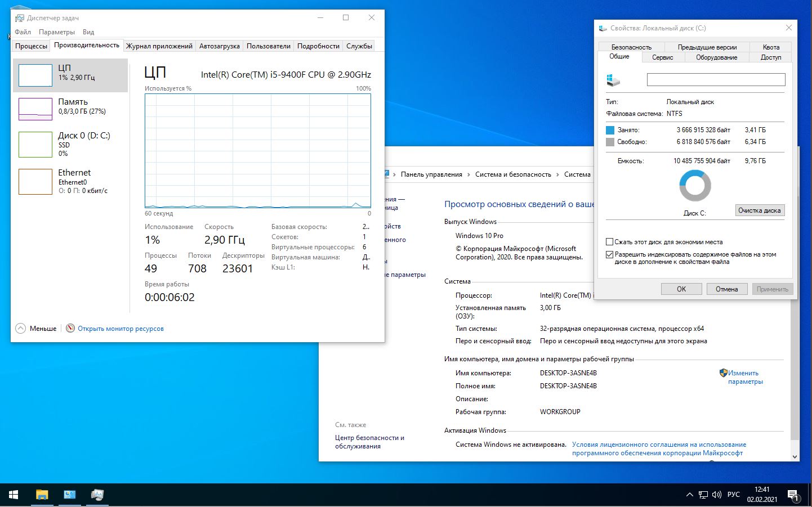Click 'Система и безопасность' in the breadcrumb

[513, 174]
